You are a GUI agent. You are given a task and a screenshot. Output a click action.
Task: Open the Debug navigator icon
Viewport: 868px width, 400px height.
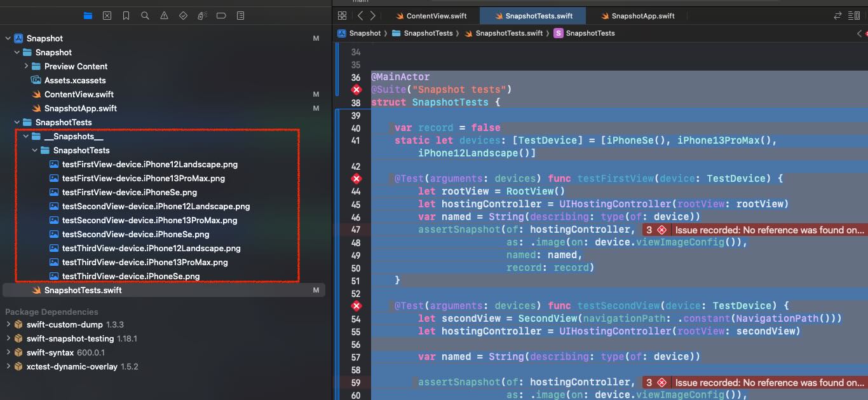pos(202,15)
